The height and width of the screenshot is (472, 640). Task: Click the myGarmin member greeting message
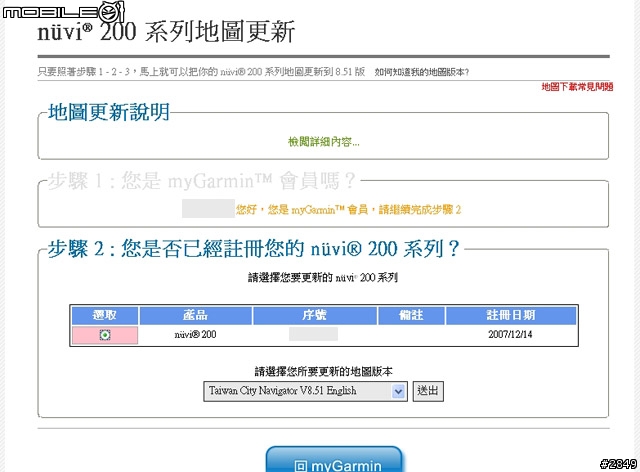(x=348, y=210)
